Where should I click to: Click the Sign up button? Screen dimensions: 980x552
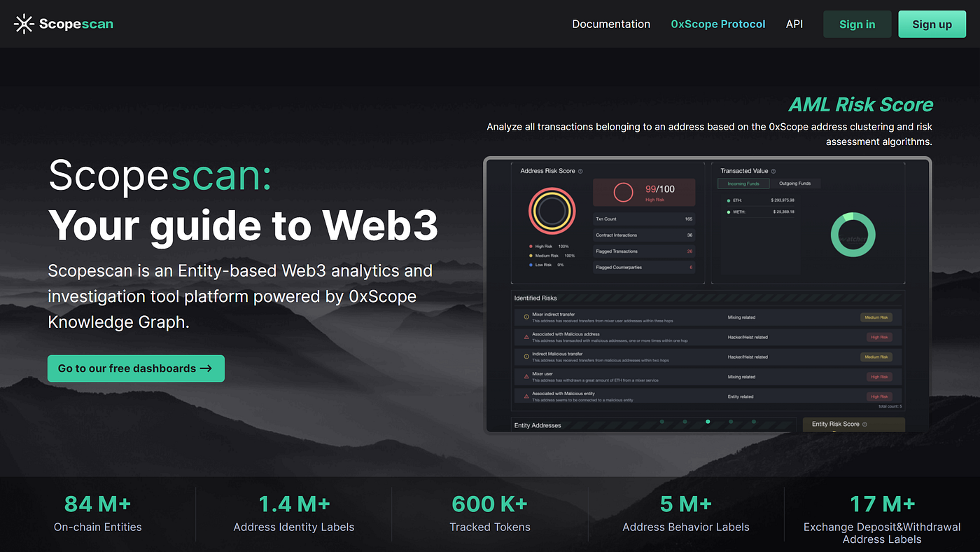click(932, 24)
